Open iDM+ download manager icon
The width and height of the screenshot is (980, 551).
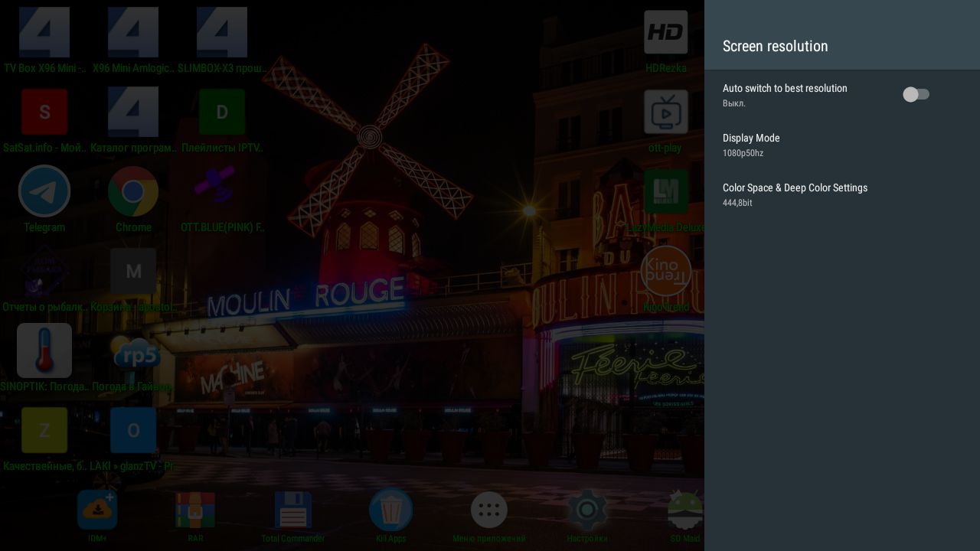(97, 510)
